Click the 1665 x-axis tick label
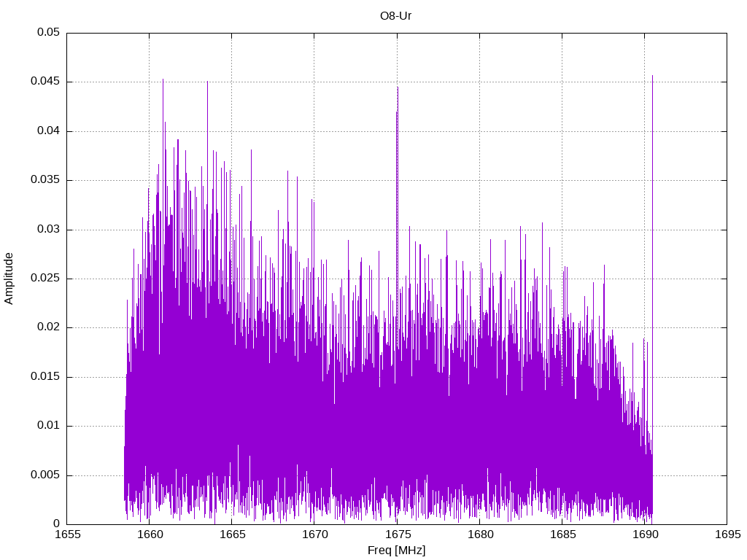The height and width of the screenshot is (560, 747). [233, 534]
